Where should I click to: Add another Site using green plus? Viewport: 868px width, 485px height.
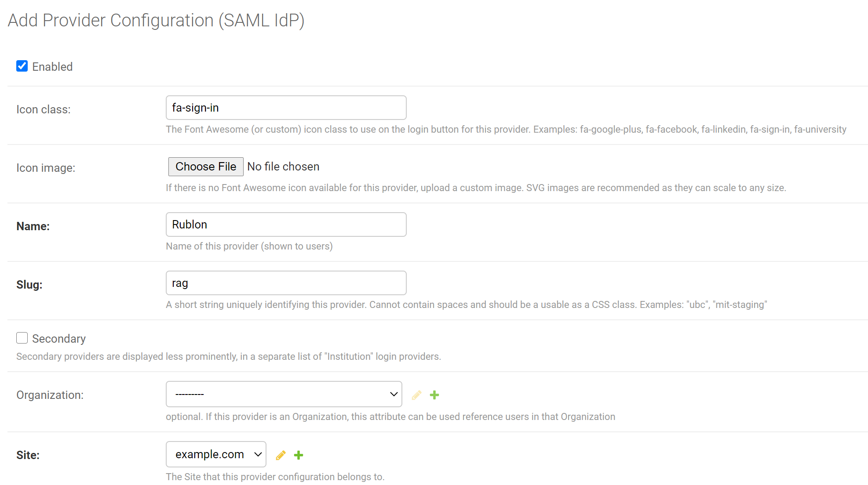tap(299, 455)
